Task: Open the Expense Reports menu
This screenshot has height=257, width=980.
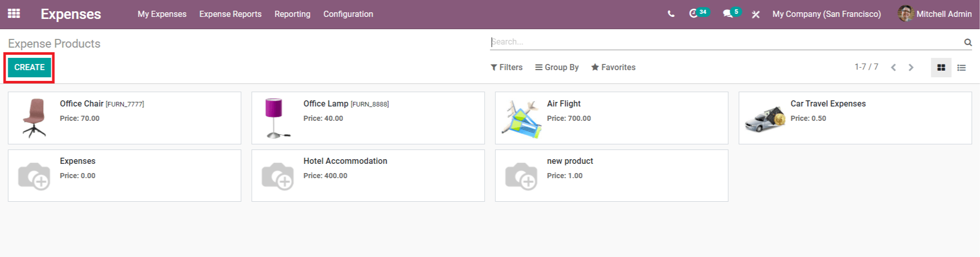Action: (230, 14)
